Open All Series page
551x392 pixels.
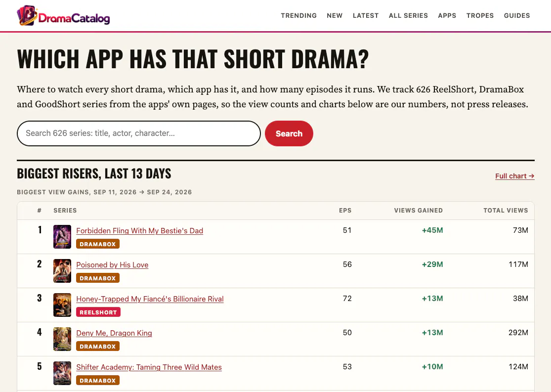pos(408,15)
